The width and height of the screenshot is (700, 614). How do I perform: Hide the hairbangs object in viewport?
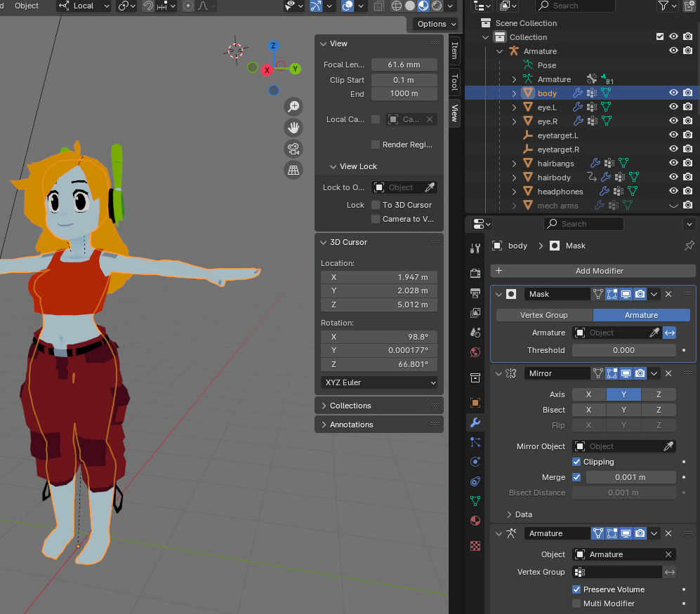(673, 163)
